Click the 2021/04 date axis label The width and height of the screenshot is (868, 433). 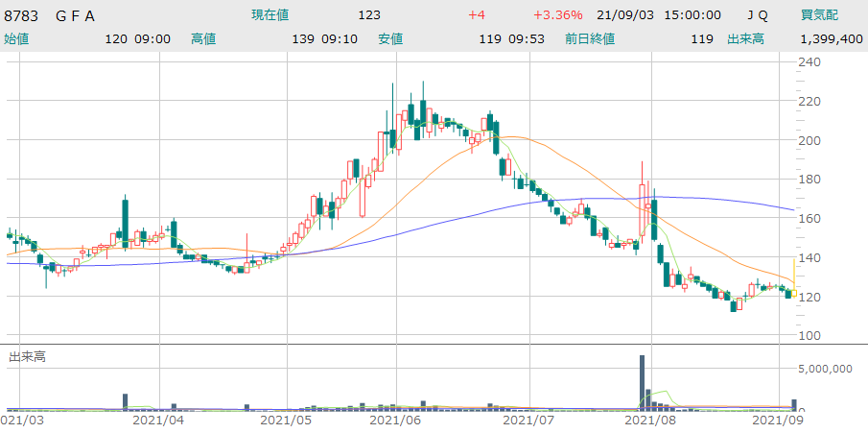coord(157,421)
